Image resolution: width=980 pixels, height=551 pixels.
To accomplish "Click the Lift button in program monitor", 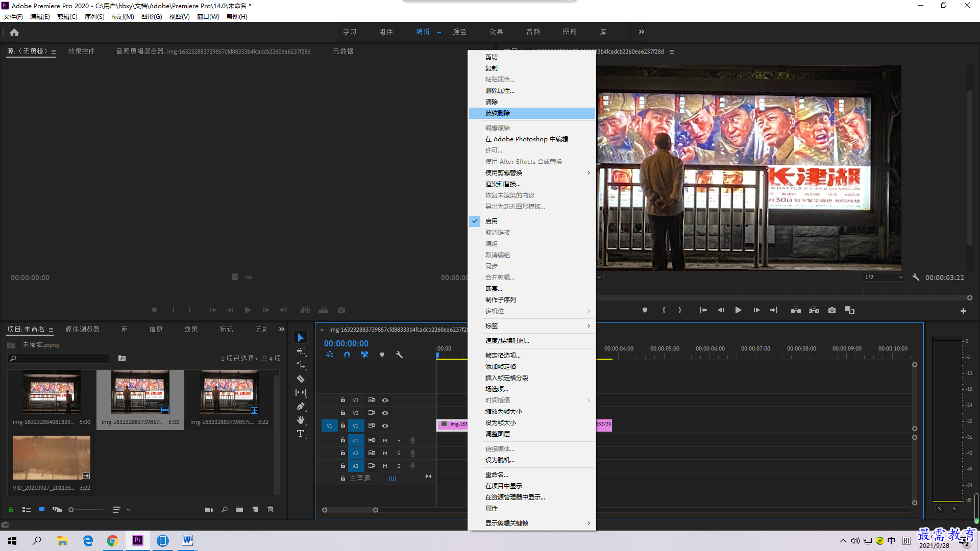I will 796,310.
